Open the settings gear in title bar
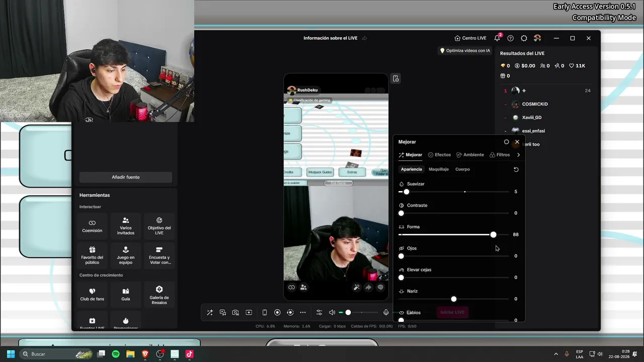 click(524, 38)
